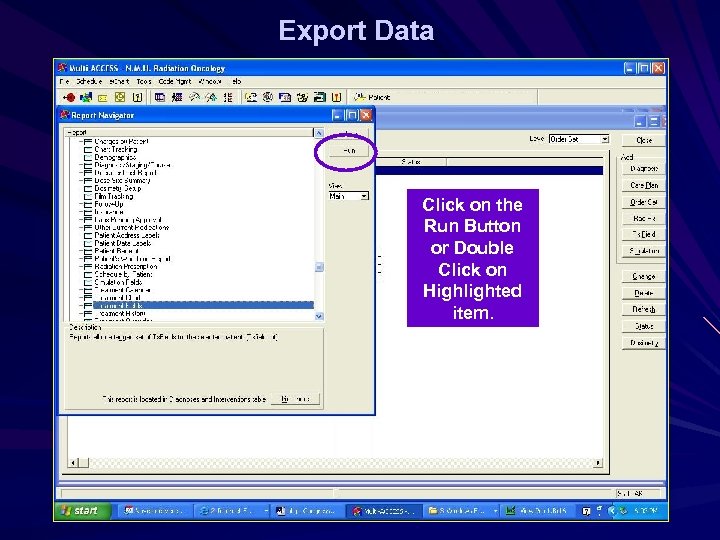Image resolution: width=720 pixels, height=540 pixels.
Task: Click the Delete button
Action: [x=644, y=293]
